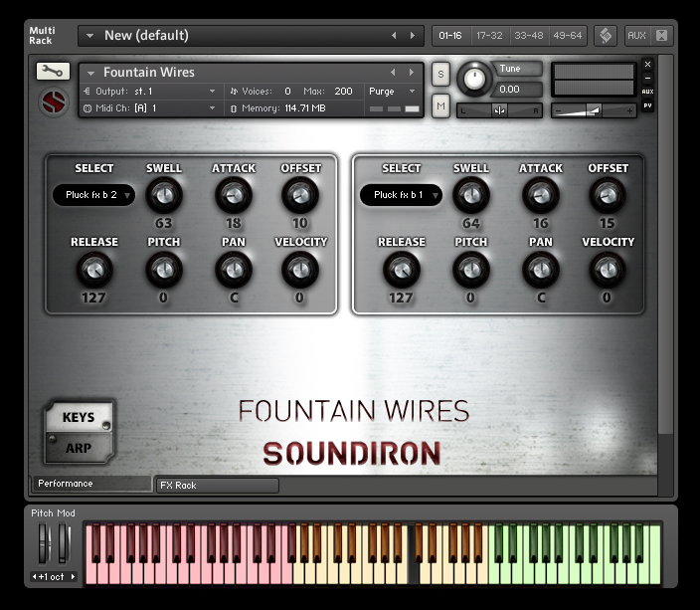The width and height of the screenshot is (700, 610).
Task: Close the multi rack with the X icon
Action: (661, 35)
